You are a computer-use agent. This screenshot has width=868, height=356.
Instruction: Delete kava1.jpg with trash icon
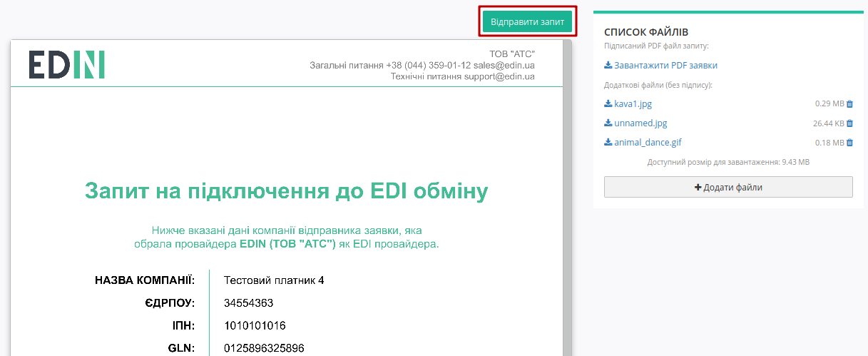pyautogui.click(x=849, y=103)
